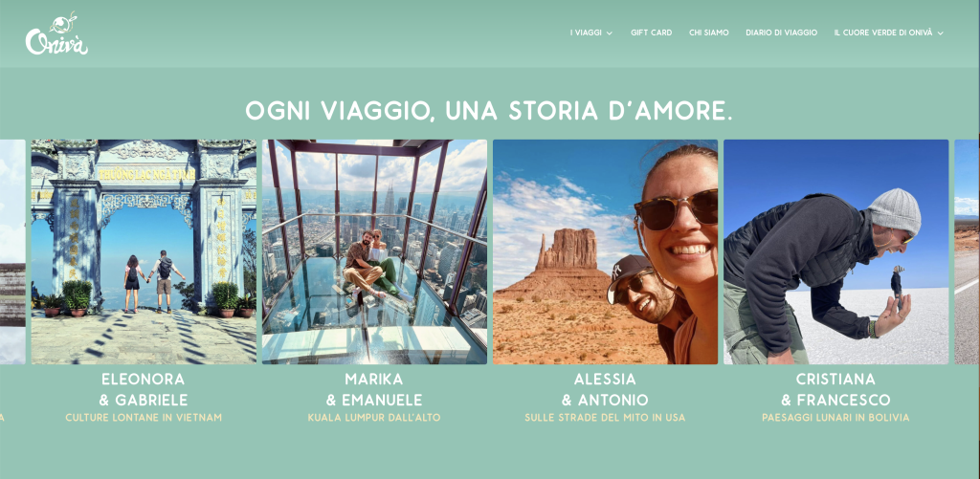The image size is (980, 479).
Task: Open the Vietnam gate photo
Action: 144,251
